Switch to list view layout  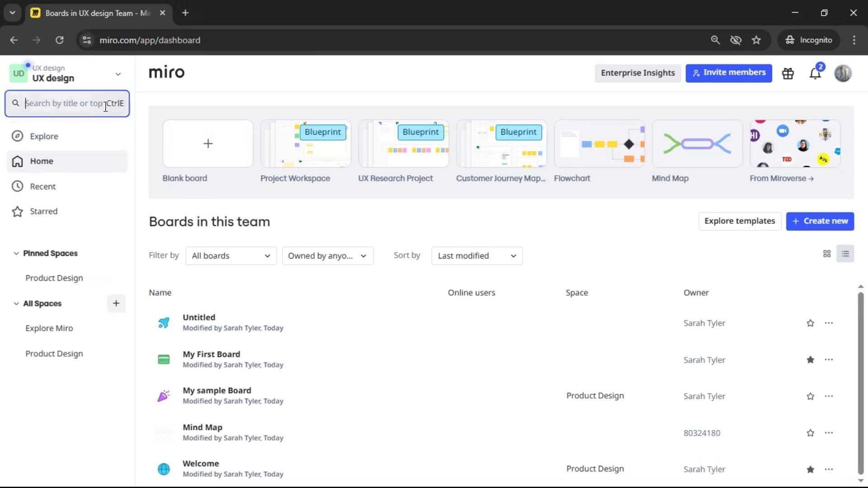pyautogui.click(x=845, y=254)
